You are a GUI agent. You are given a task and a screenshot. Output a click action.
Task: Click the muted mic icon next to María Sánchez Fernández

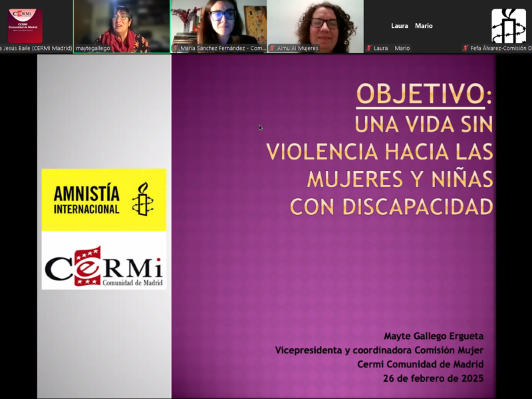pyautogui.click(x=176, y=48)
